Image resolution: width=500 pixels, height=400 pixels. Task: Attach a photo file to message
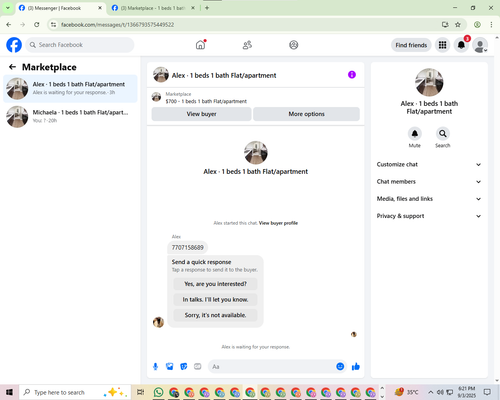point(170,367)
